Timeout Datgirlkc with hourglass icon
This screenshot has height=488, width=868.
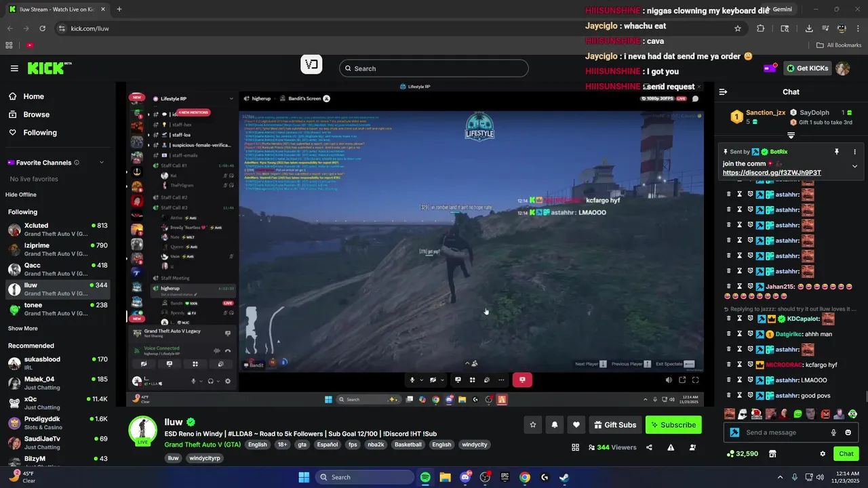pos(740,334)
